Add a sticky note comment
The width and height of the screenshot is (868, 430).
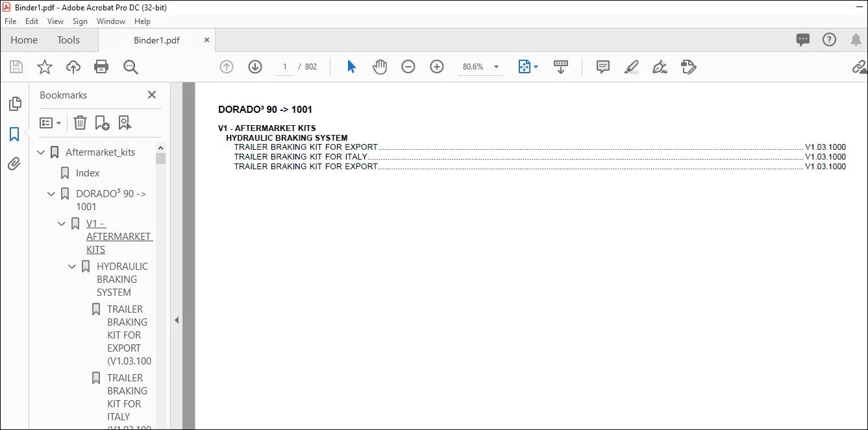[x=603, y=67]
